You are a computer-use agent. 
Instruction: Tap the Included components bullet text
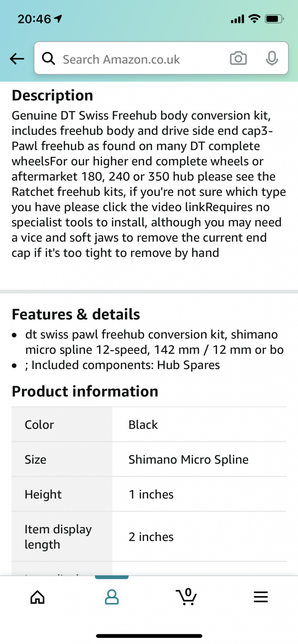coord(122,365)
